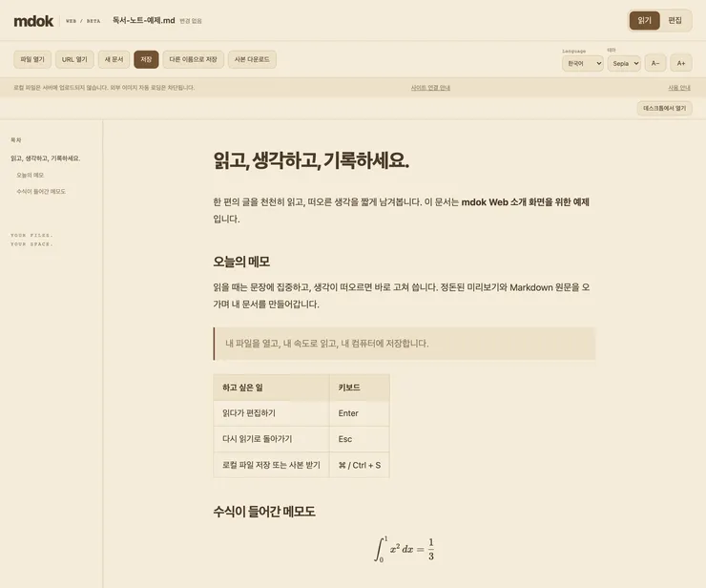Screen dimensions: 706x588
Task: Create a new document with 새 문서
Action: [x=114, y=59]
